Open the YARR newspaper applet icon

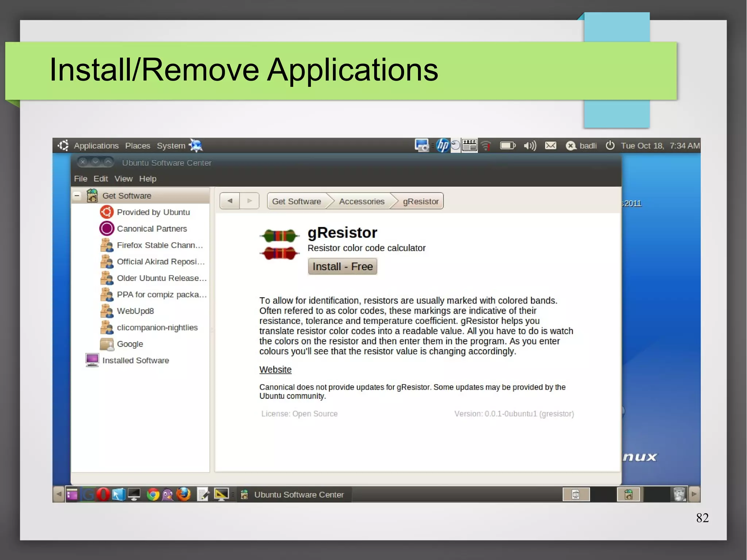point(469,146)
